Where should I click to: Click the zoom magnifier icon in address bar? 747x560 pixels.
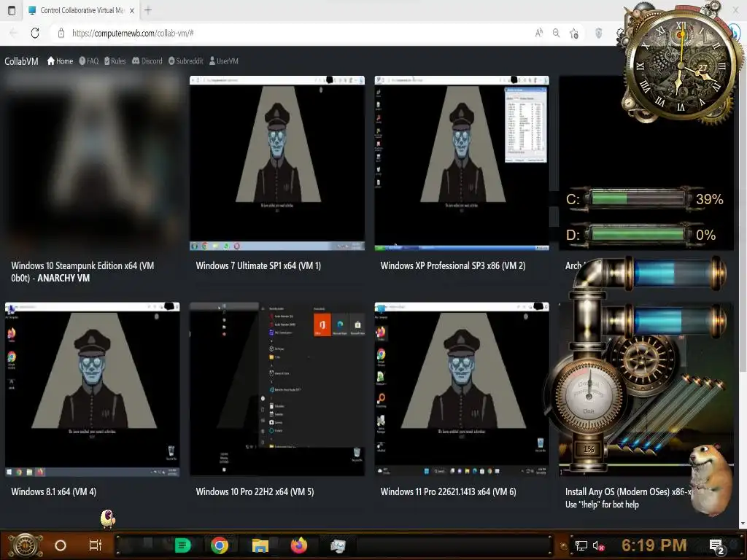[556, 33]
